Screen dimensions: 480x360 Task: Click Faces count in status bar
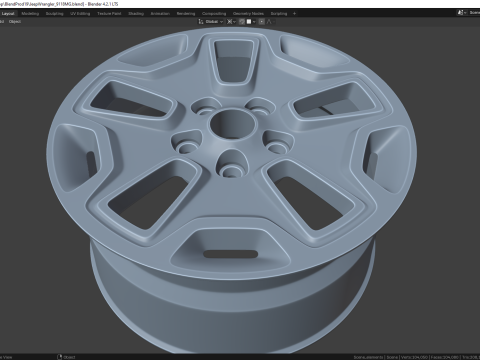pos(444,357)
